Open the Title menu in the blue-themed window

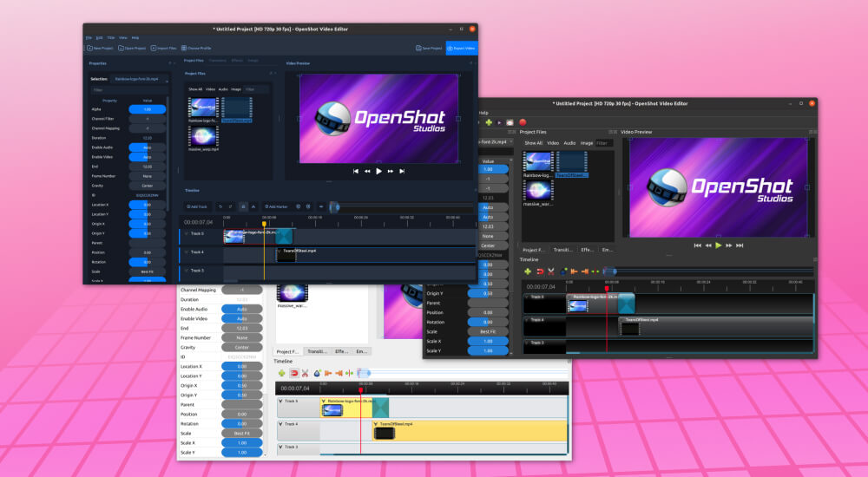(111, 37)
